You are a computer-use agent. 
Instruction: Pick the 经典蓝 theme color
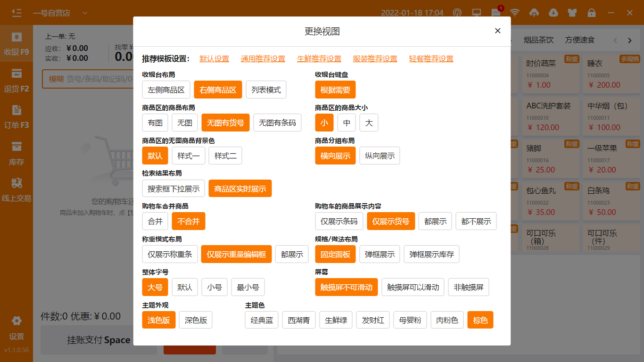(262, 320)
